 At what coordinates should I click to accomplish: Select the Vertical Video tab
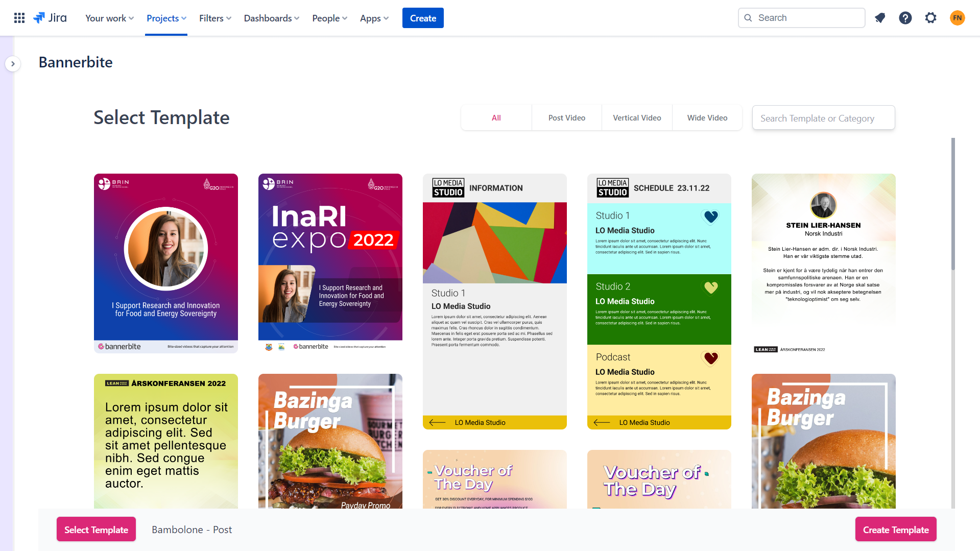pyautogui.click(x=637, y=118)
